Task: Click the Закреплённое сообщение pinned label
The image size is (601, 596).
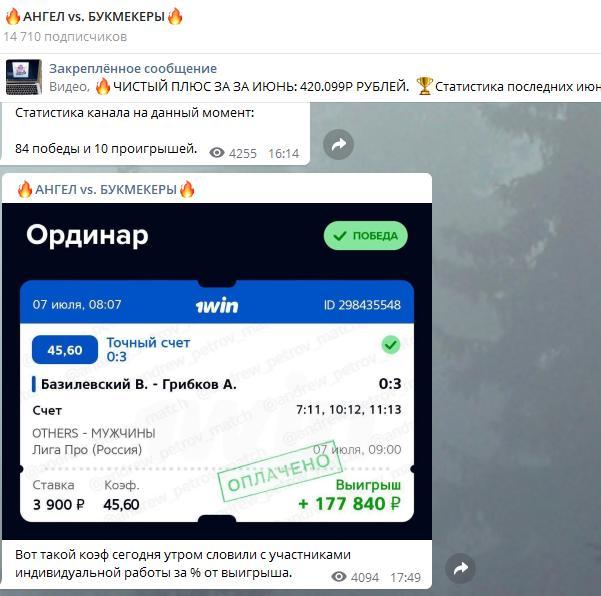Action: tap(133, 69)
